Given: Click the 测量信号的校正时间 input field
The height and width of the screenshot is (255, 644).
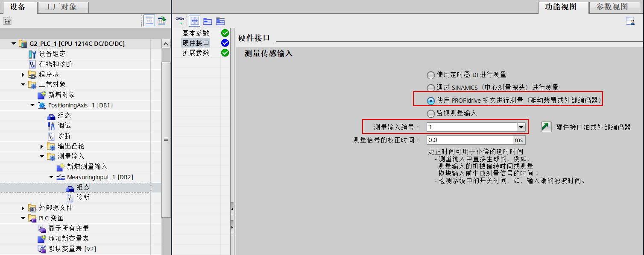Looking at the screenshot, I should 470,140.
